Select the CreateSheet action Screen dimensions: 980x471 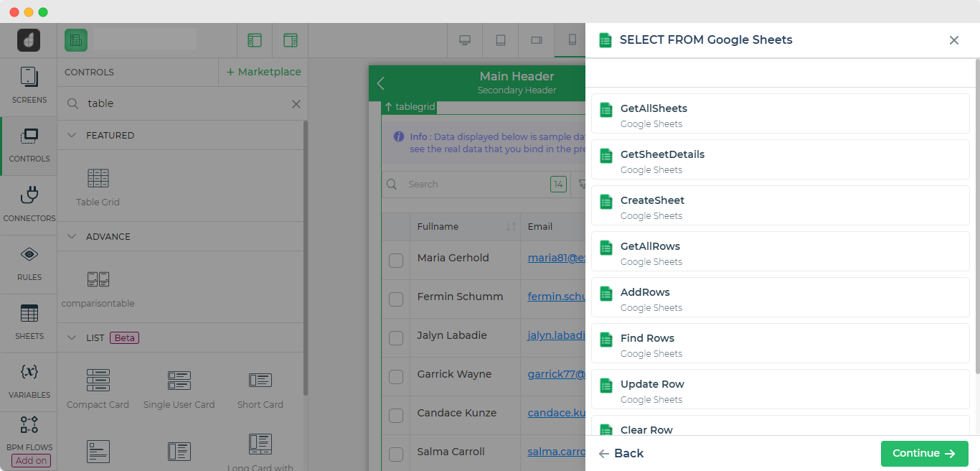780,205
